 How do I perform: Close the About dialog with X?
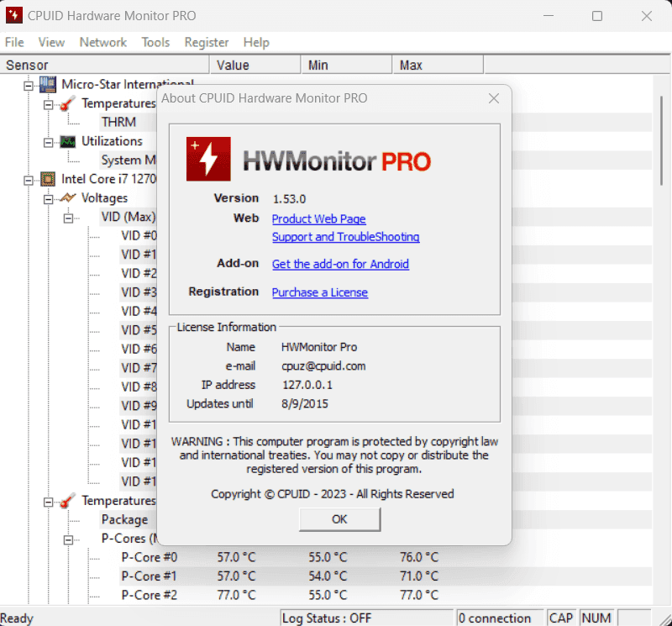tap(494, 98)
